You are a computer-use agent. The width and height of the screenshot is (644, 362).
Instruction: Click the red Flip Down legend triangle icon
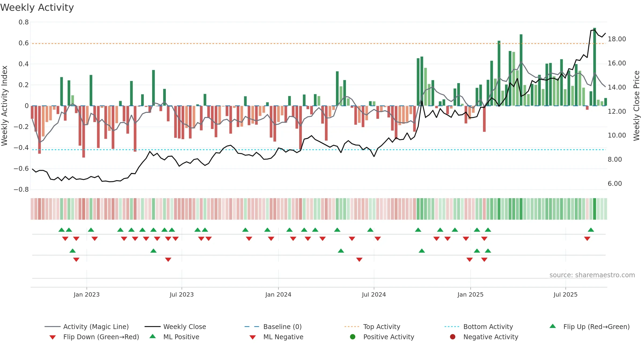click(53, 337)
